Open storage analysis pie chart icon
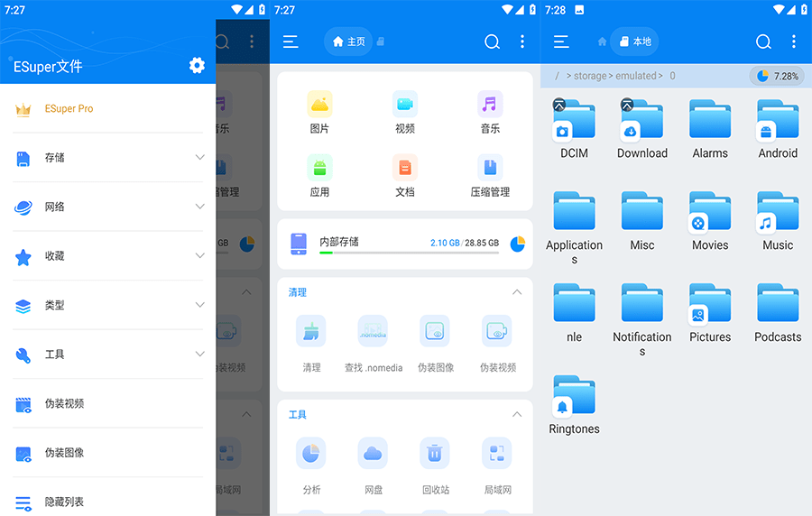The height and width of the screenshot is (516, 812). coord(517,244)
